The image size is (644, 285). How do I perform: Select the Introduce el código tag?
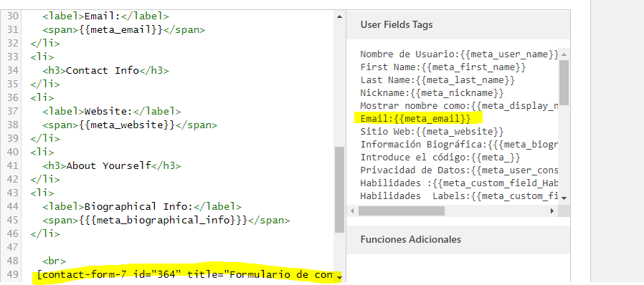440,158
